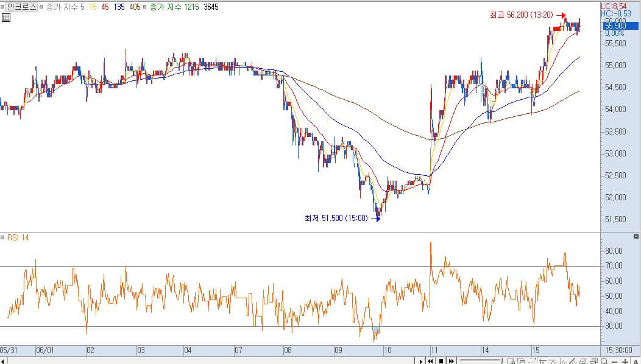
Task: Click the 04 date on time axis
Action: (x=188, y=351)
